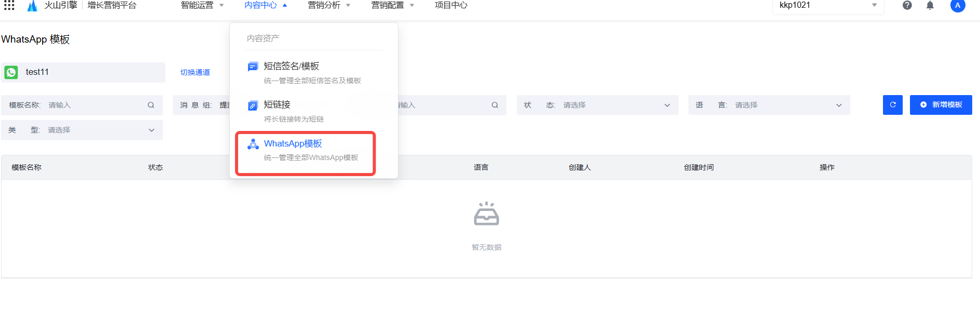Click the 创建人 column header
The height and width of the screenshot is (332, 980).
[x=579, y=167]
